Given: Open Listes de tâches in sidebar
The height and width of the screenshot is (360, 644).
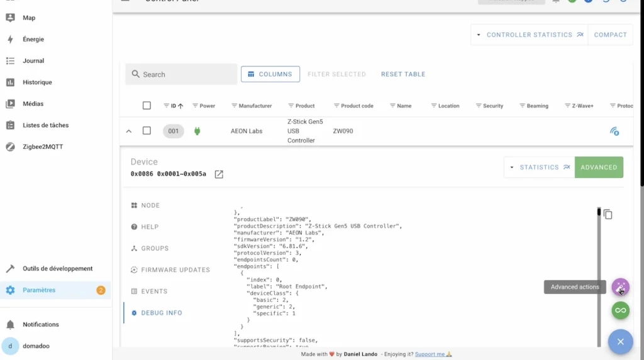Looking at the screenshot, I should coord(55,125).
